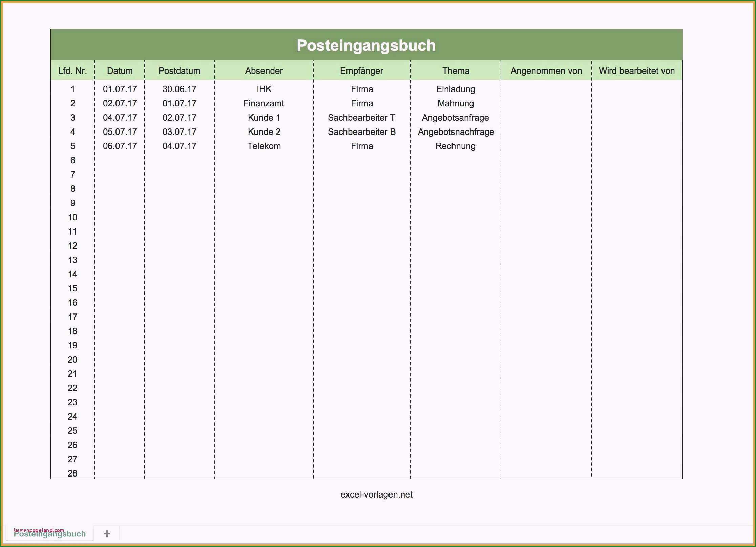Select the Postdatum column header
The image size is (756, 547).
[180, 71]
